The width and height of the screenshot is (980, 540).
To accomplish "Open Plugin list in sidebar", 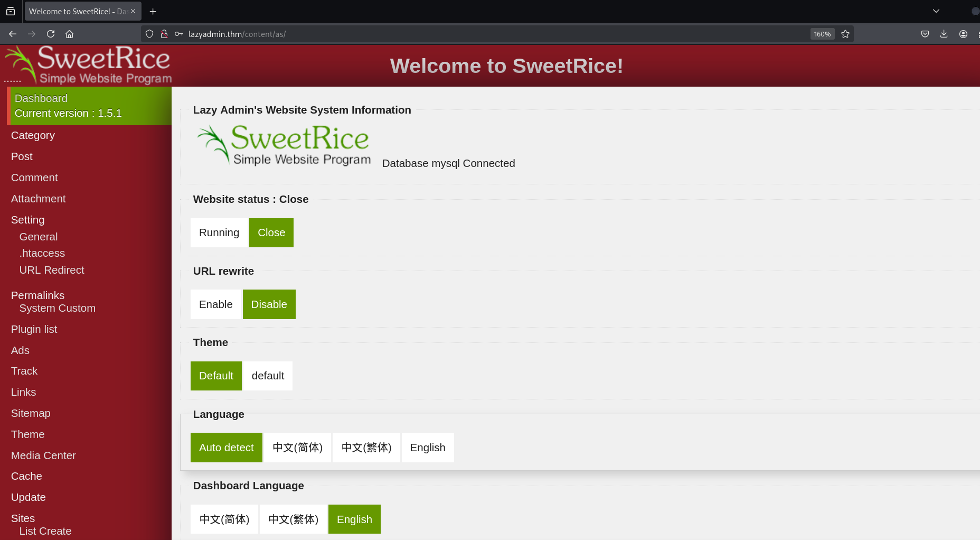I will pyautogui.click(x=34, y=329).
